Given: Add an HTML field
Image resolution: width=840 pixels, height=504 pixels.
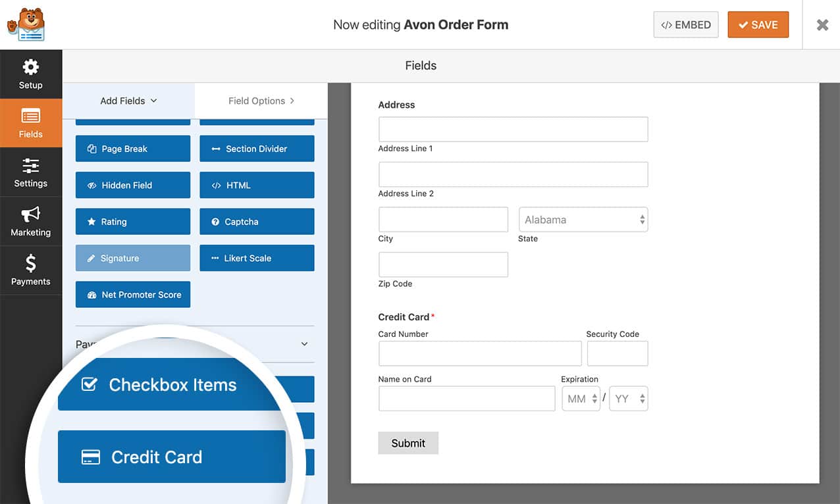Looking at the screenshot, I should 257,186.
